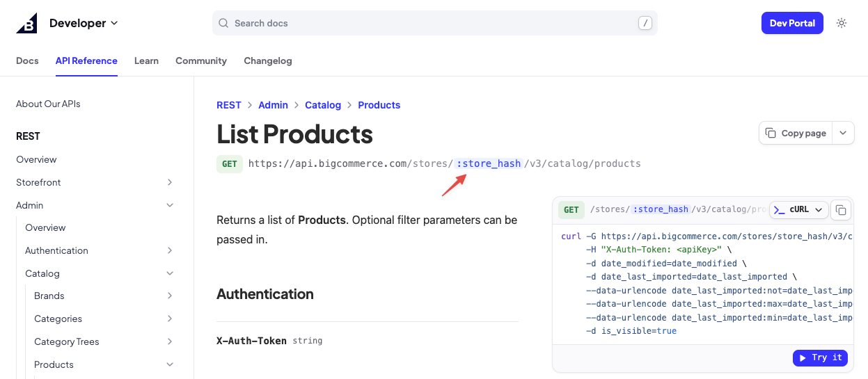The width and height of the screenshot is (868, 379).
Task: Focus the Search docs field
Action: (x=435, y=23)
